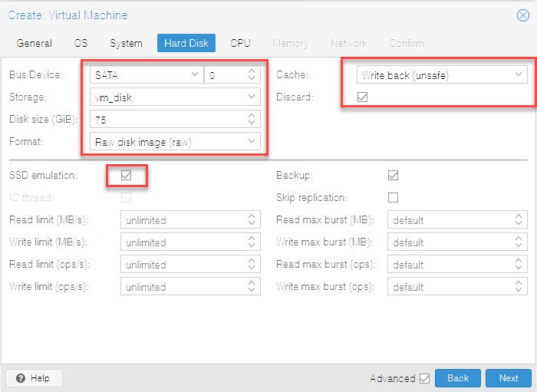
Task: Click the Help button
Action: coord(34,378)
